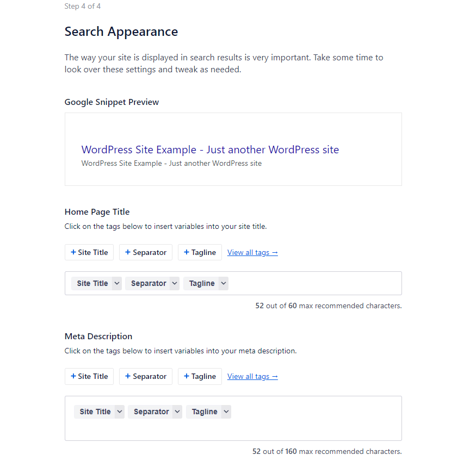Expand Site Title chevron in Meta Description field

pos(120,412)
